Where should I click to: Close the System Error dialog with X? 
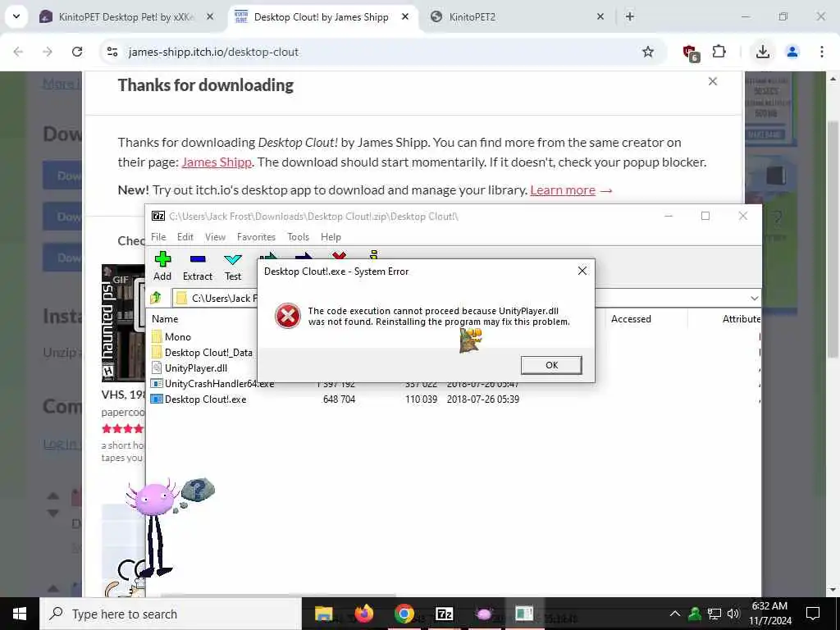(582, 271)
